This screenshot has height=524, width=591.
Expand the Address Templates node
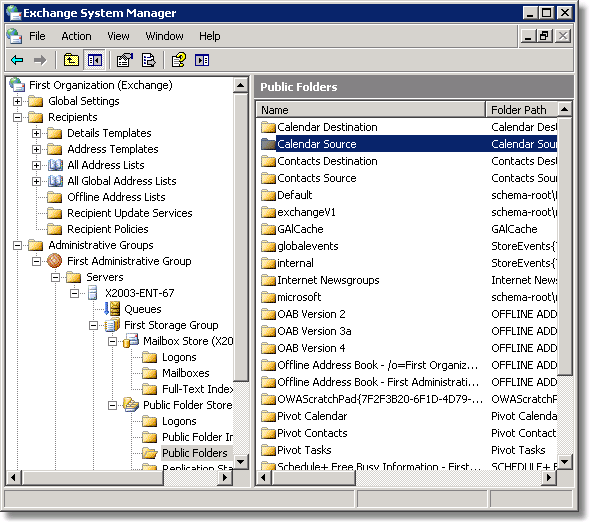[36, 149]
